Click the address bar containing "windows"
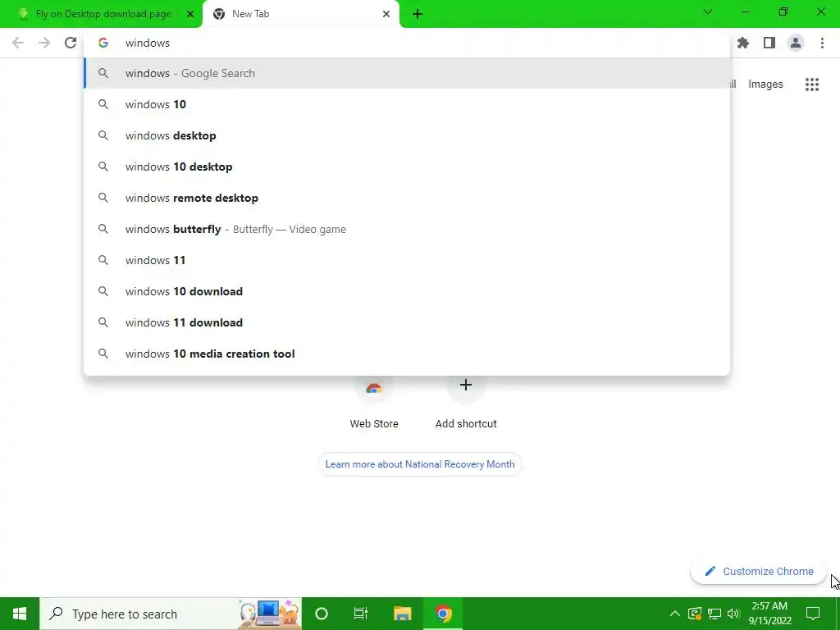Viewport: 840px width, 630px height. point(407,43)
